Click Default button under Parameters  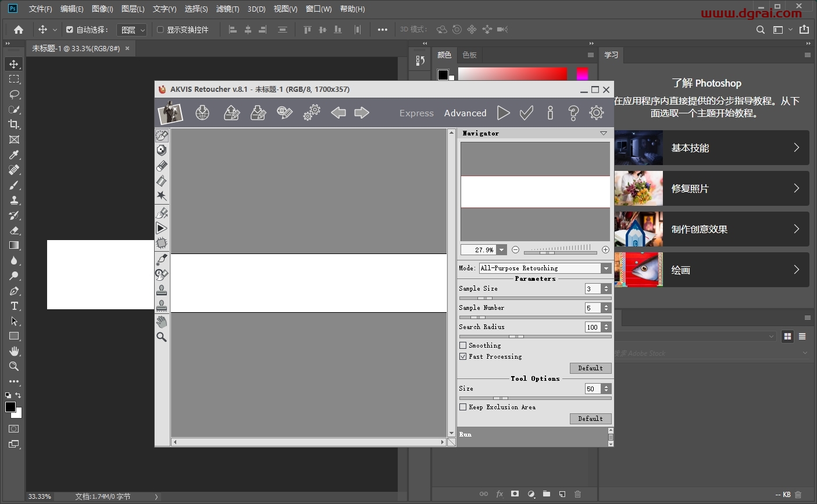pyautogui.click(x=590, y=368)
